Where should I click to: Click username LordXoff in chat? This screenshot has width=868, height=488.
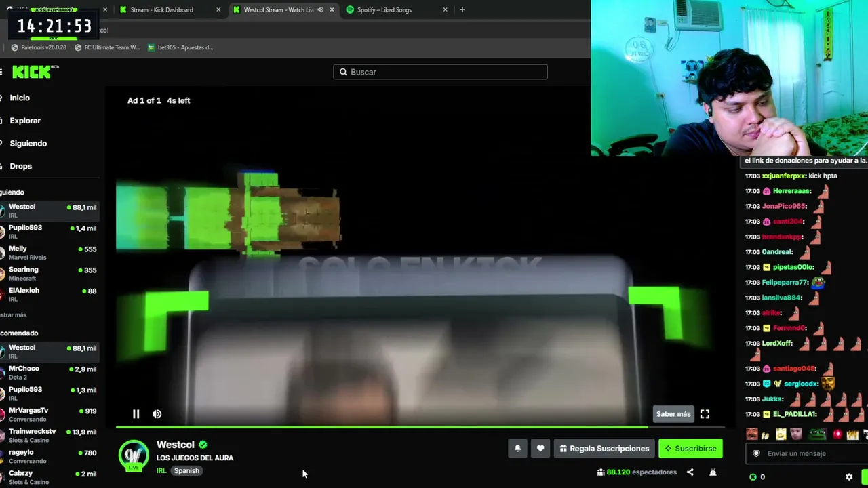[x=776, y=344]
